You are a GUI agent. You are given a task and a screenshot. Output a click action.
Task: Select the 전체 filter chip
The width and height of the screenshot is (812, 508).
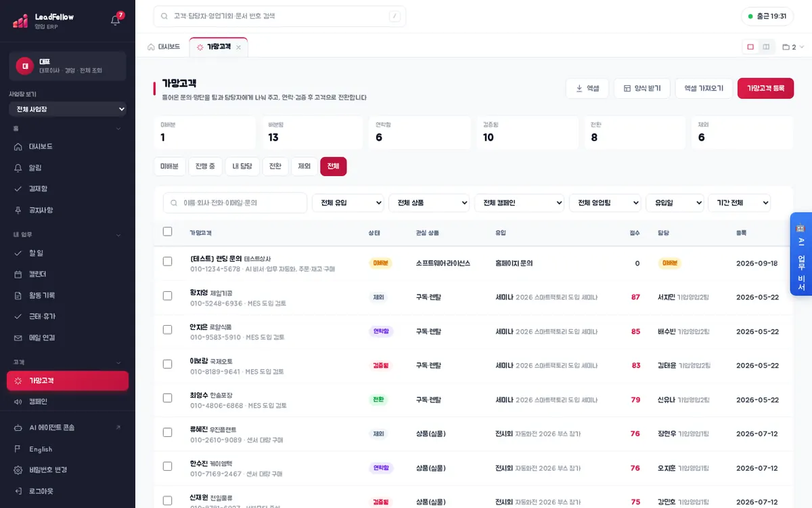(x=334, y=167)
